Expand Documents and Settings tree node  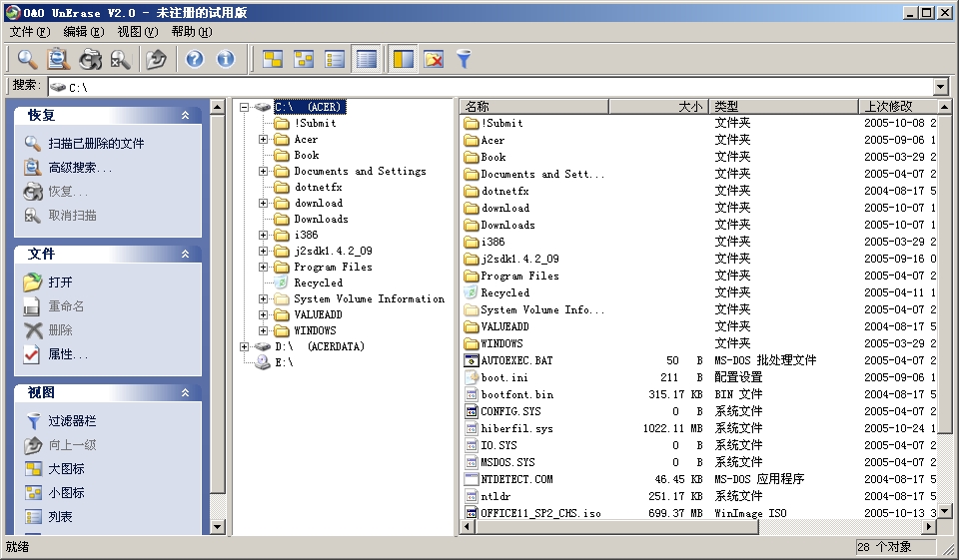click(263, 171)
